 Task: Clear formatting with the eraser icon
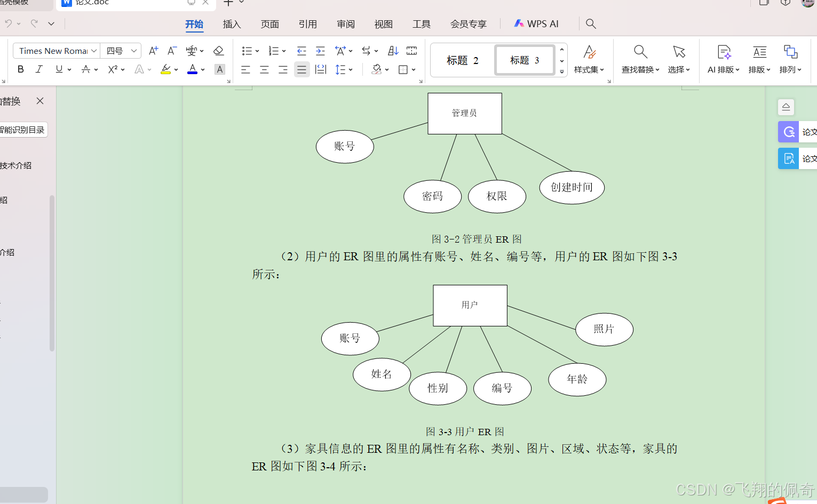218,51
